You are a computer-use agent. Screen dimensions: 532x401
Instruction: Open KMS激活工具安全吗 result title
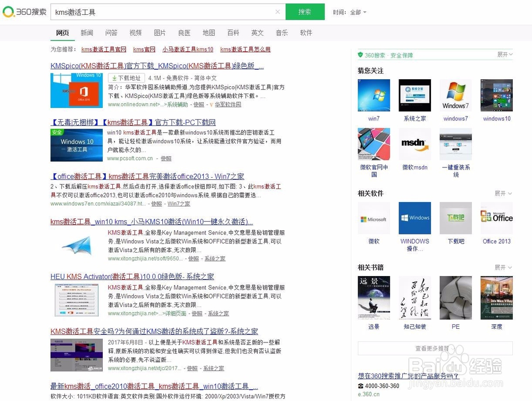click(x=154, y=331)
